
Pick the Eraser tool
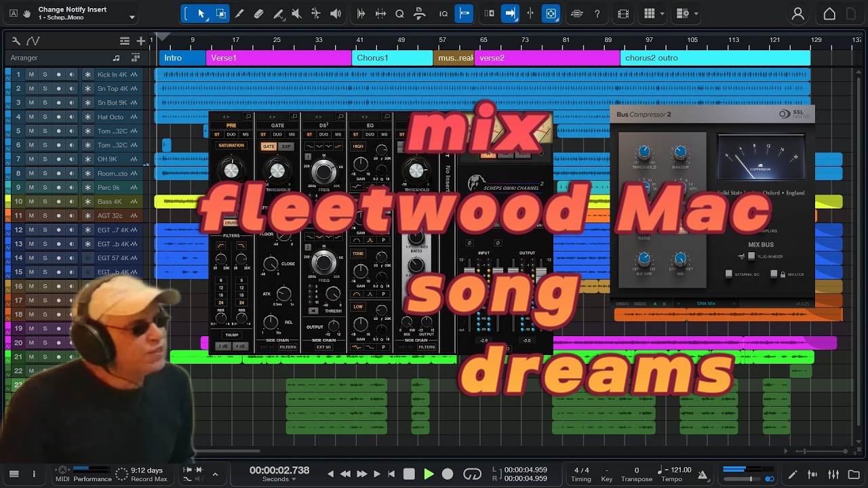pyautogui.click(x=258, y=14)
